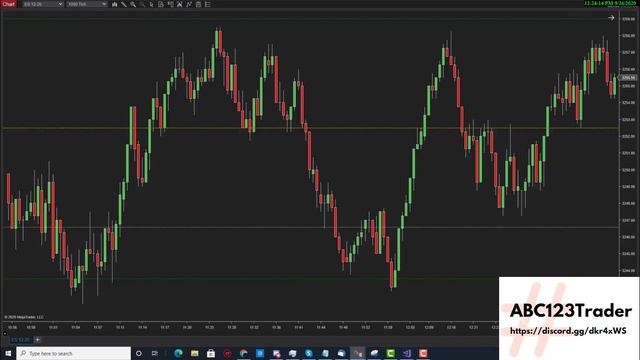The image size is (640, 360).
Task: Open the Visual Studio icon on taskbar
Action: [407, 353]
